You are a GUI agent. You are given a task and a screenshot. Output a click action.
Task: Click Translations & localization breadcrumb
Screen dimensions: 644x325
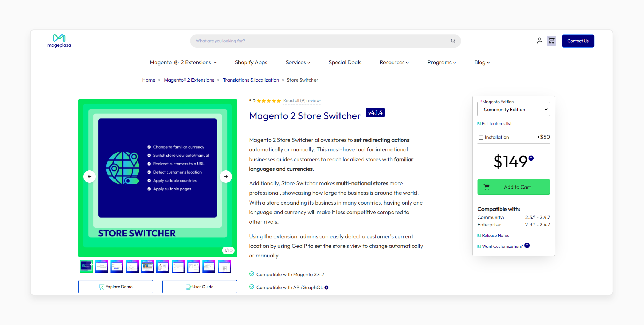coord(251,80)
